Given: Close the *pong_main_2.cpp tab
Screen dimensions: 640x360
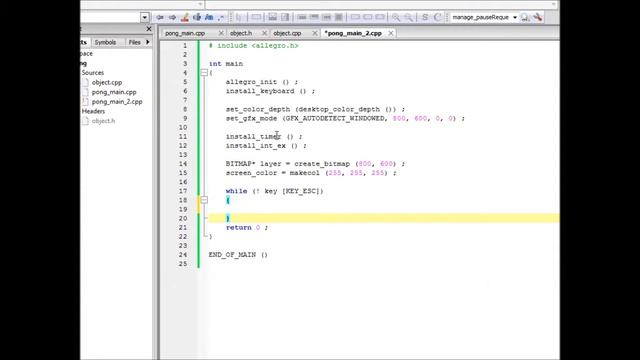Looking at the screenshot, I should (x=391, y=33).
